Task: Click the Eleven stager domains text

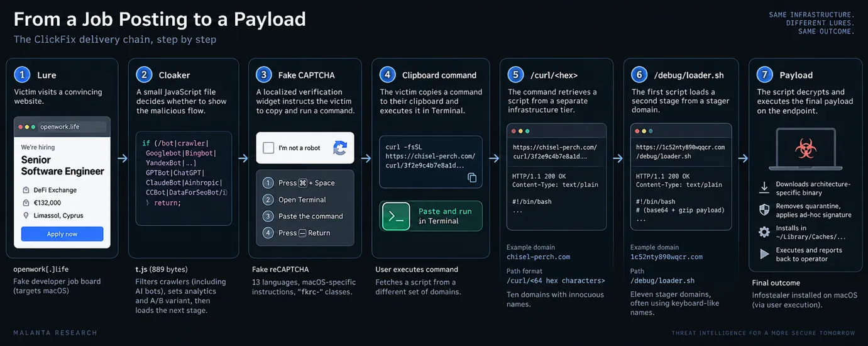Action: click(671, 303)
